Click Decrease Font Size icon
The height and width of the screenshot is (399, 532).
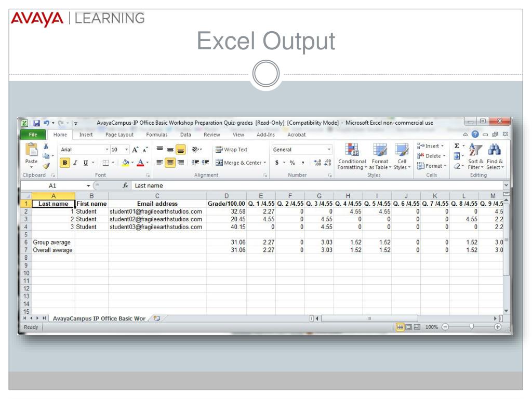(x=145, y=150)
